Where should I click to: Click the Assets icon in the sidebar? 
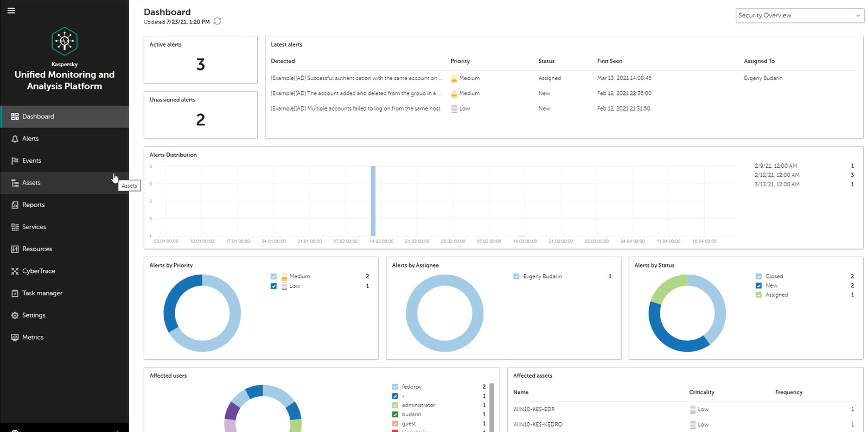(15, 183)
